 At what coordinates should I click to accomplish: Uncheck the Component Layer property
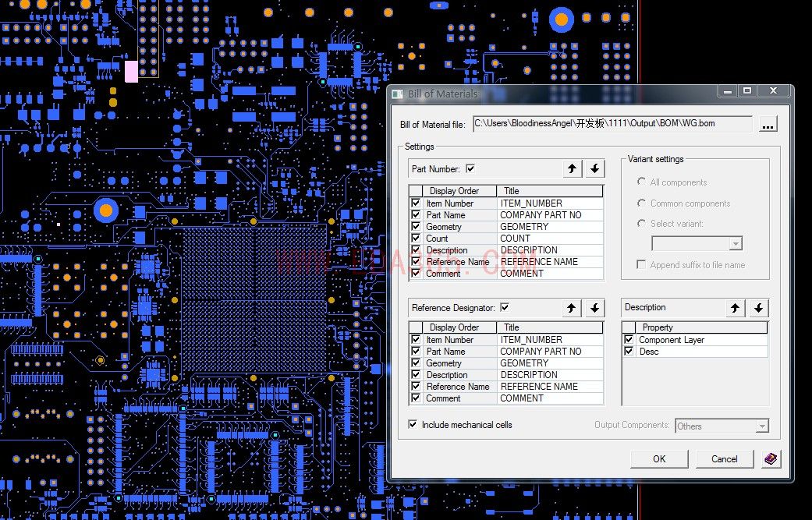coord(629,339)
